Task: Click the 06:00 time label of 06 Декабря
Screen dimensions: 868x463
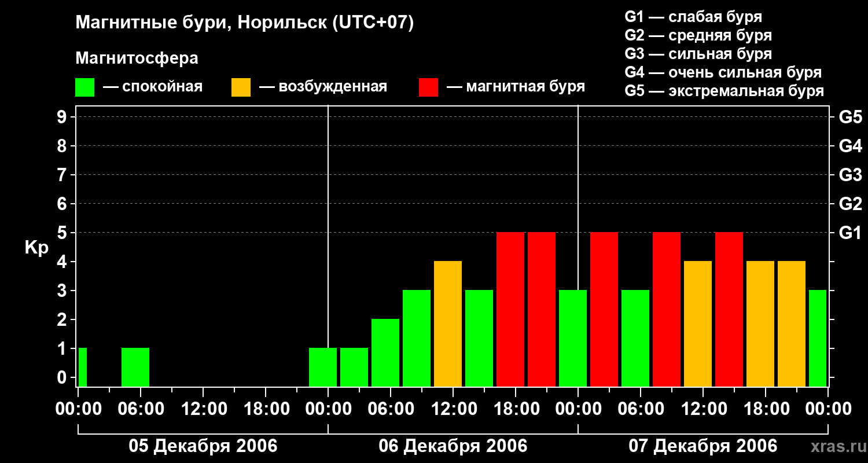Action: click(391, 409)
